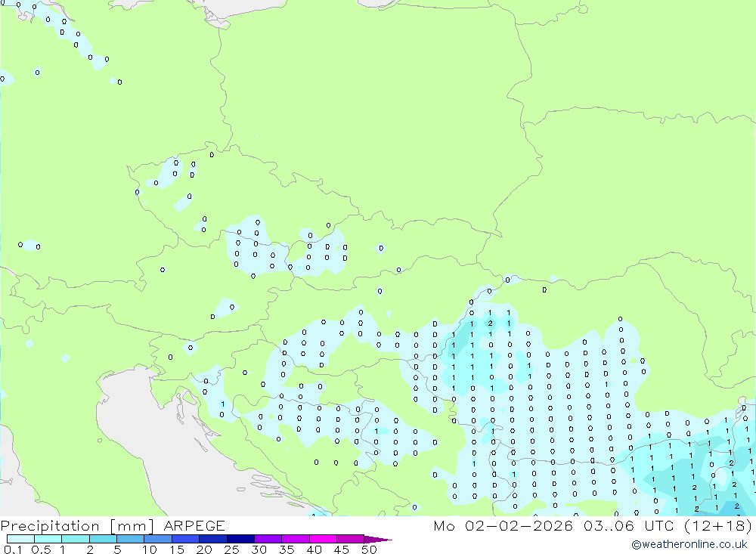756x554 pixels.
Task: Pick the 15–20 mm royal blue legend swatch
Action: coord(186,539)
